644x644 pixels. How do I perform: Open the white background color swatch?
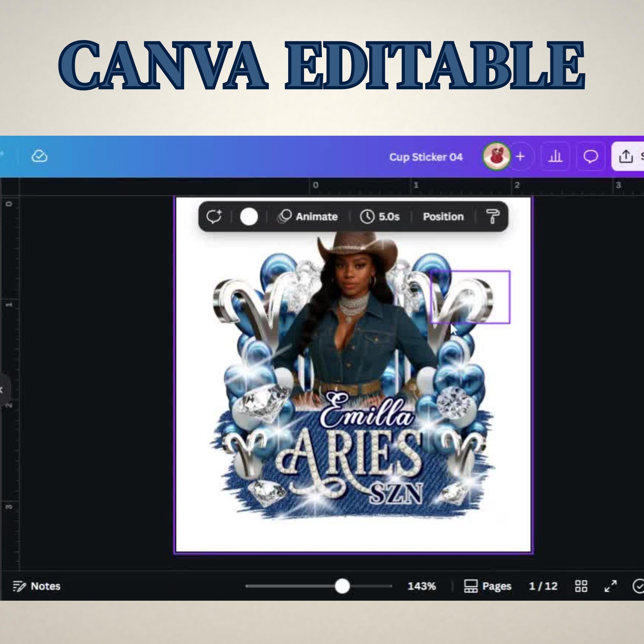(249, 217)
